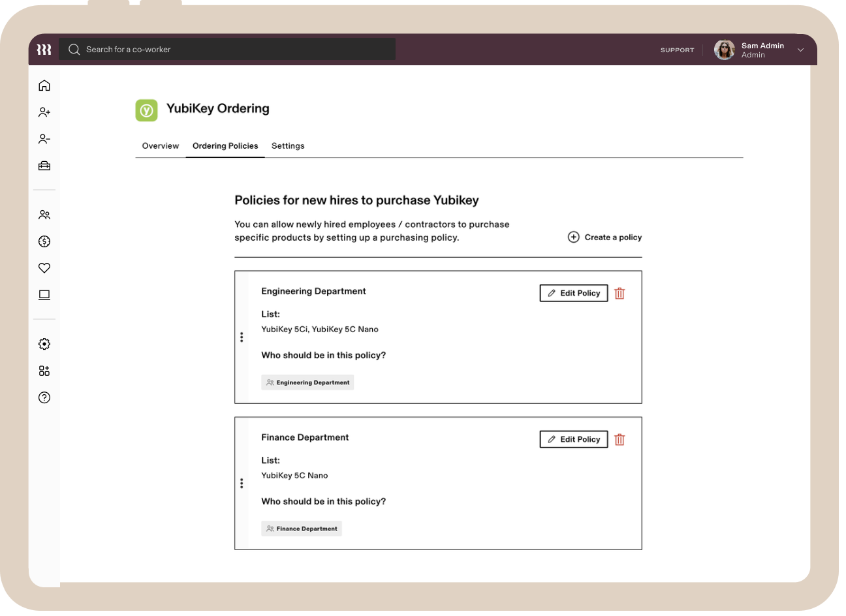Click the 'YubiKey Ordering' page title
Screen dimensions: 846x616
pyautogui.click(x=218, y=109)
